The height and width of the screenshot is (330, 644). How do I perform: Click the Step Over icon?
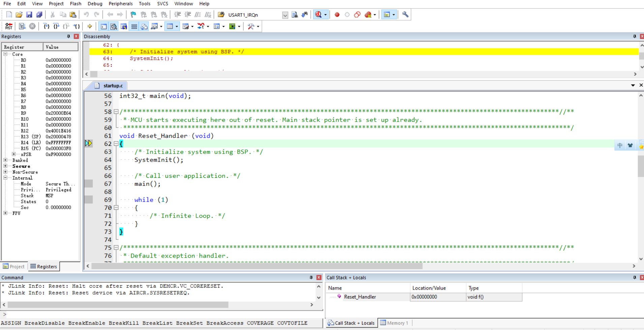[56, 26]
